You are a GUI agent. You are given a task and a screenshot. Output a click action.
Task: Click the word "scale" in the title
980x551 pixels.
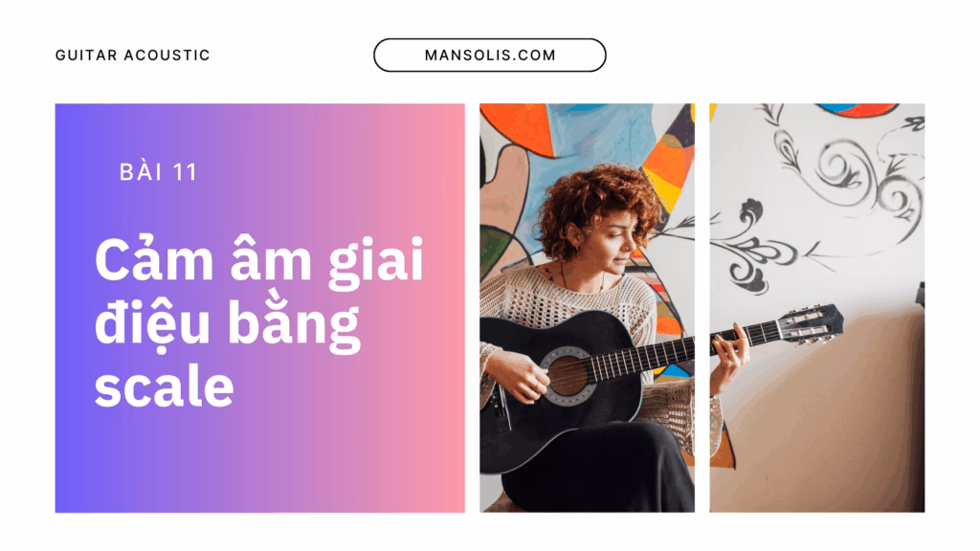point(165,387)
